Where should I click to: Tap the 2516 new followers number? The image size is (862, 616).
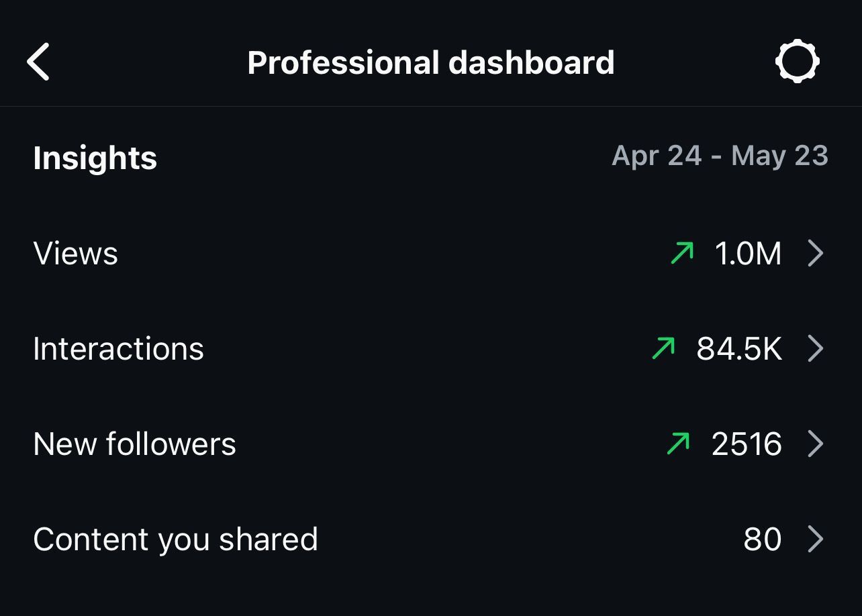click(x=747, y=444)
